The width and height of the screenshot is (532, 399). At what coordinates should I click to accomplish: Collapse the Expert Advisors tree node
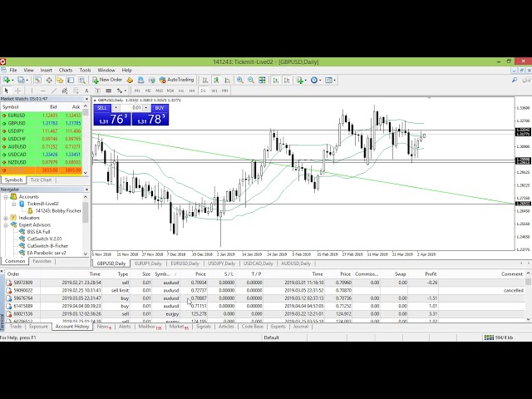click(x=5, y=224)
